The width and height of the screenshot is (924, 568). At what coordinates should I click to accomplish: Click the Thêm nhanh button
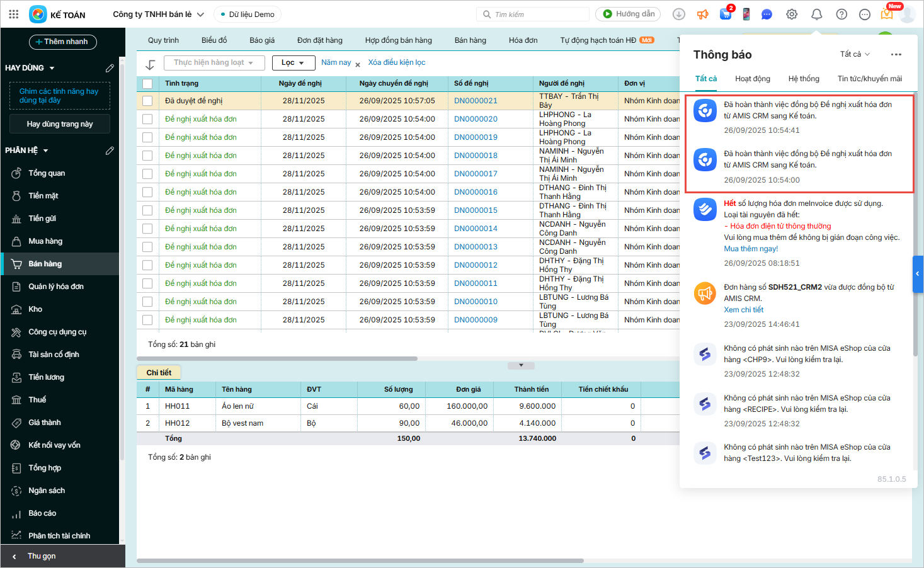(x=62, y=42)
